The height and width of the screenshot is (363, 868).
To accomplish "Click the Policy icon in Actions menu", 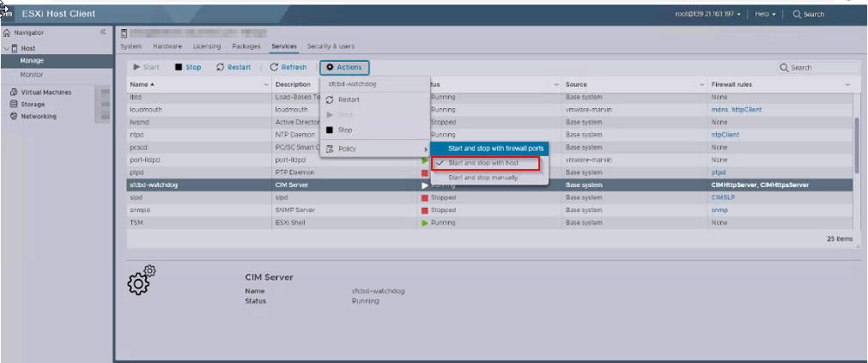I will coord(330,148).
